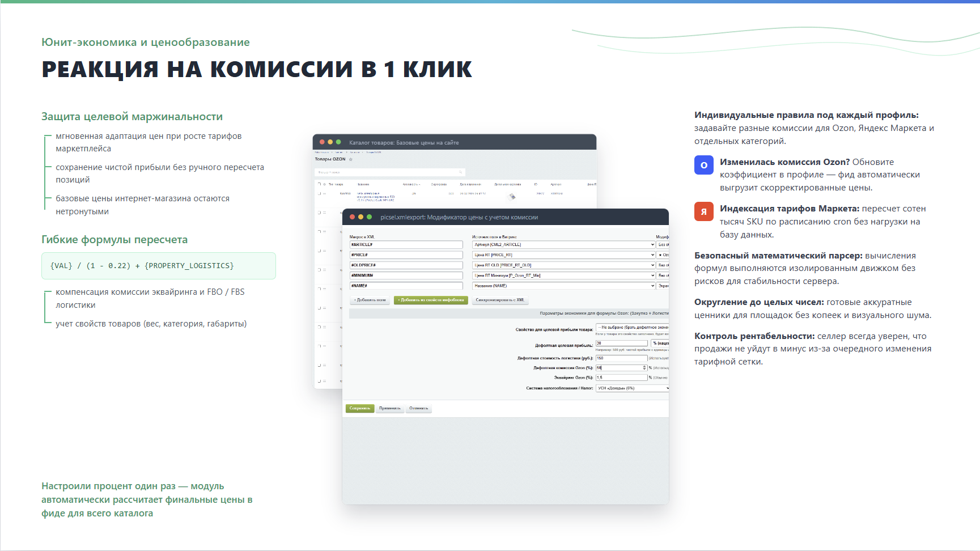The height and width of the screenshot is (551, 980).
Task: Click the Сохранить button
Action: pos(360,408)
